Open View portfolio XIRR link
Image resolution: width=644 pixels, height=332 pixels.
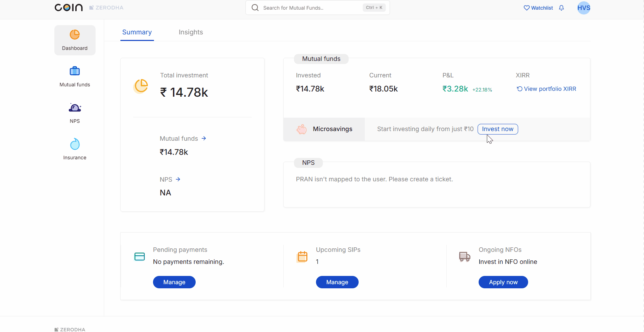point(546,89)
